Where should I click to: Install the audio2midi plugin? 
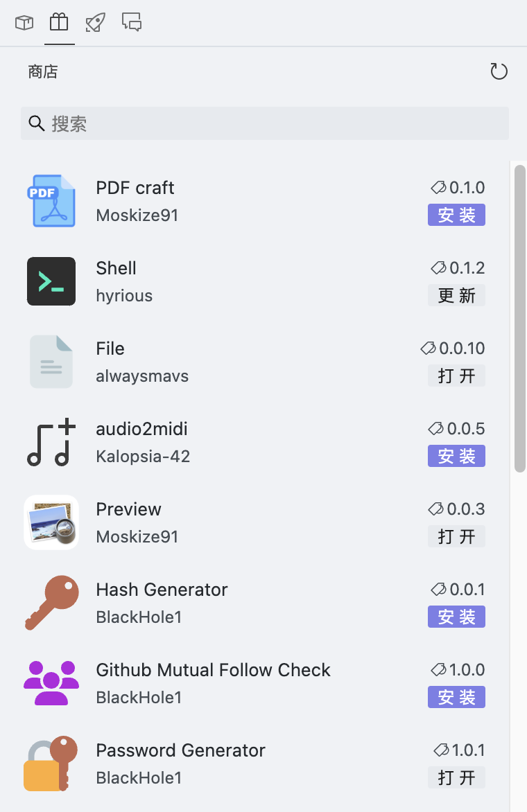point(456,457)
